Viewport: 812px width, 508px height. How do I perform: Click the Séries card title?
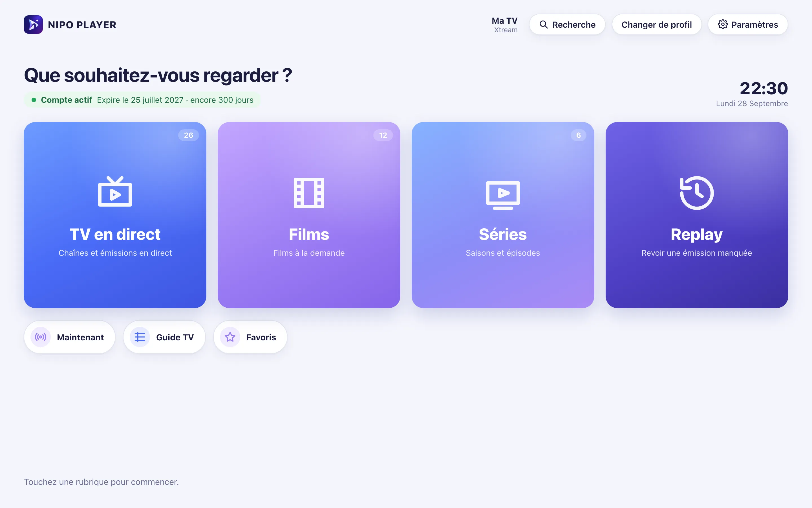click(503, 234)
